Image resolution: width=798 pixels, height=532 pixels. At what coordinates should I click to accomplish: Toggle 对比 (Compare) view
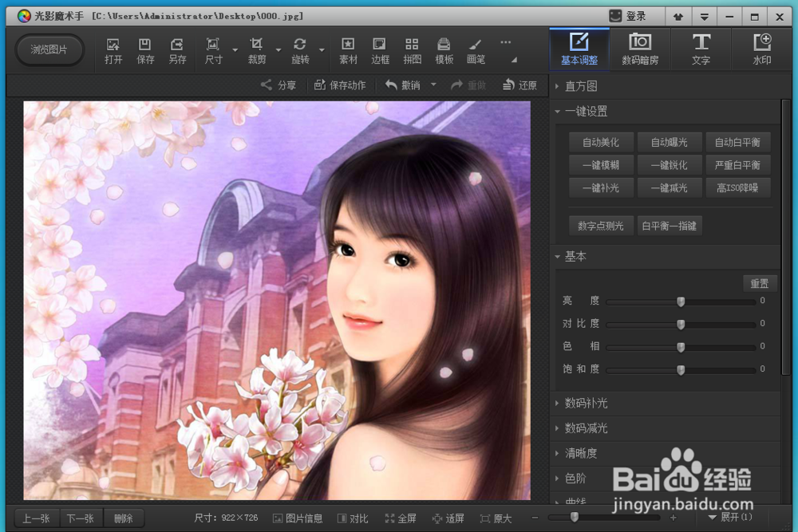(x=353, y=518)
